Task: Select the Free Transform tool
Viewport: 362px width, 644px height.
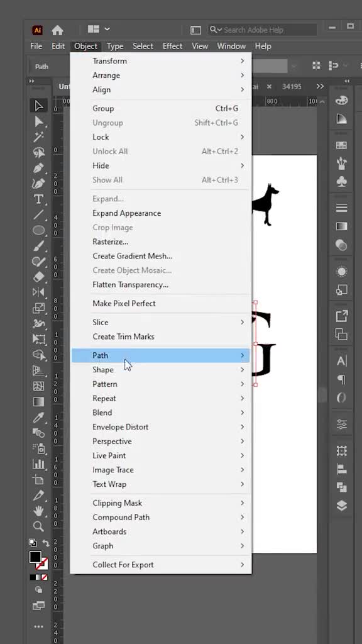Action: 38,339
